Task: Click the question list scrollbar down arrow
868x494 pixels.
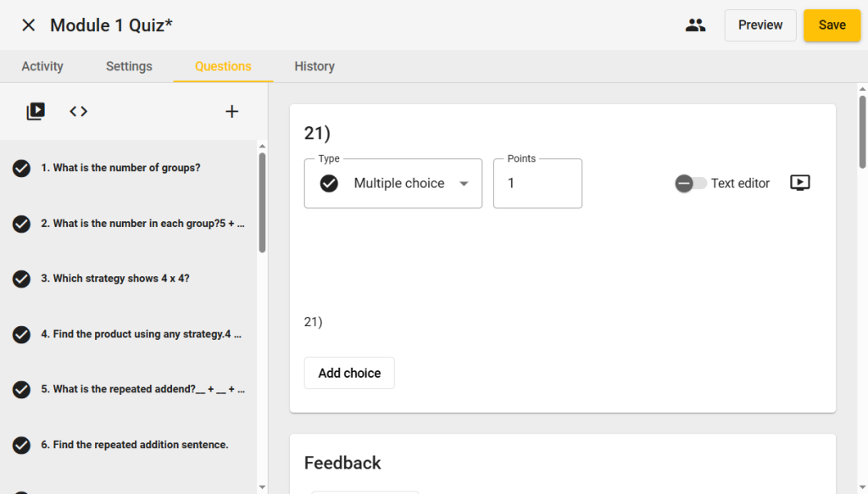Action: (262, 487)
